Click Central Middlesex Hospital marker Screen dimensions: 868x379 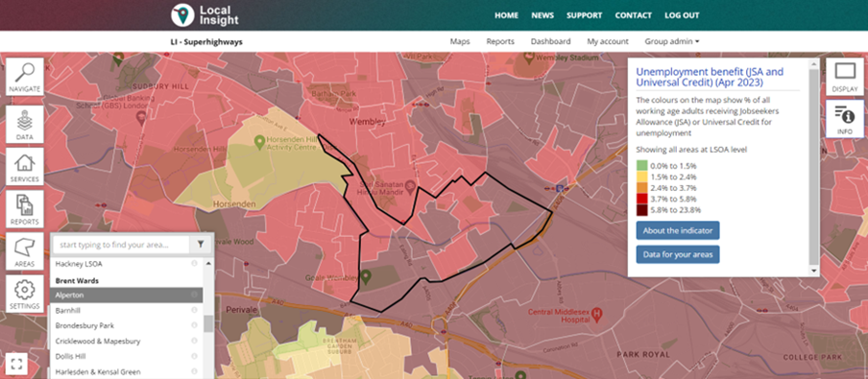pos(597,316)
